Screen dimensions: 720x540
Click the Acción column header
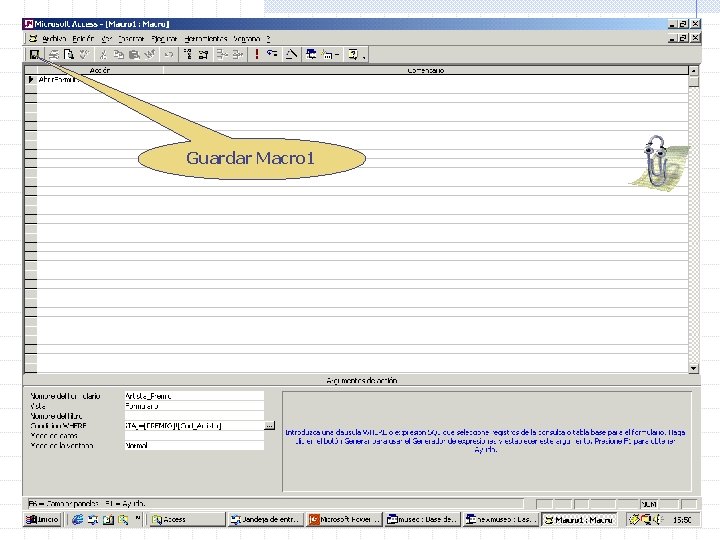(x=100, y=70)
